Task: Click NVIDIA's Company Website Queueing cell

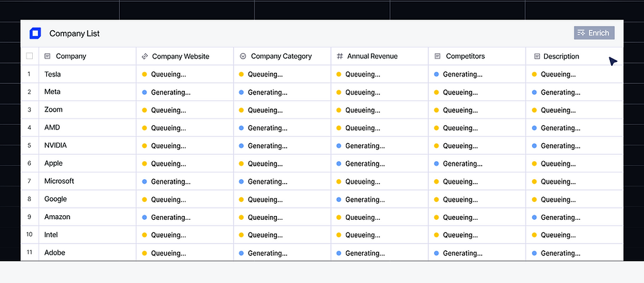Action: point(185,146)
